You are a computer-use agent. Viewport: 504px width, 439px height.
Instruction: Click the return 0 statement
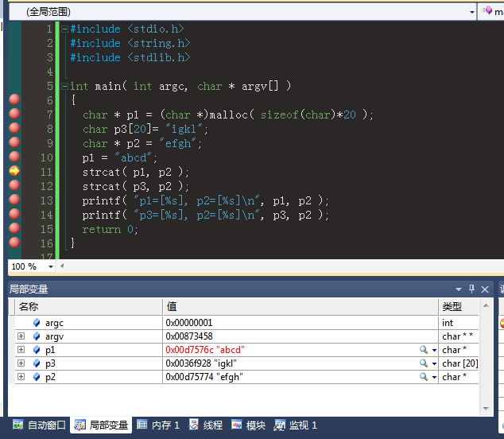(x=110, y=229)
